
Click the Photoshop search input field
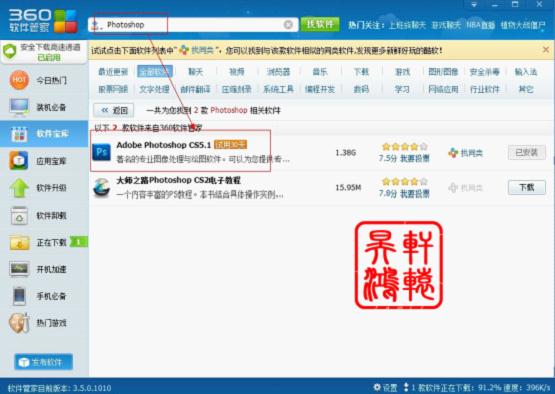coord(193,25)
